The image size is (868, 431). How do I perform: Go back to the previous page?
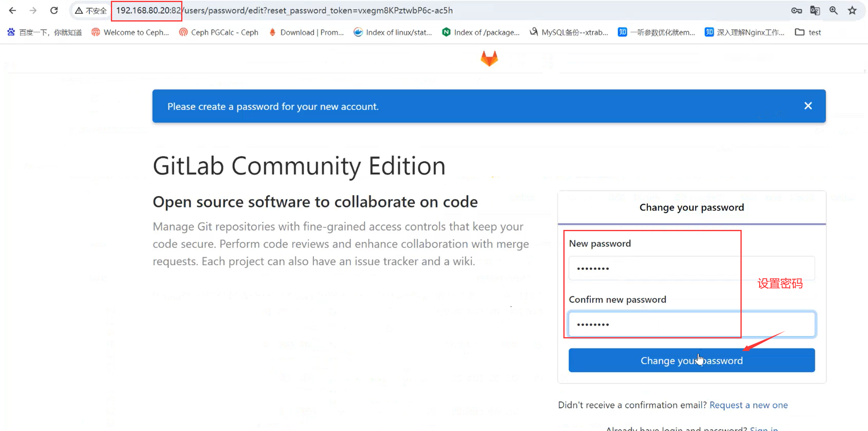[13, 11]
